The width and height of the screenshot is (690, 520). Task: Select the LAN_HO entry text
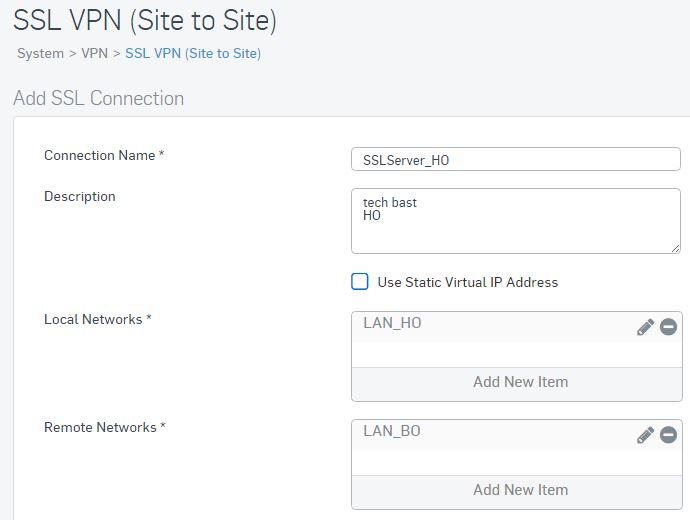point(392,323)
